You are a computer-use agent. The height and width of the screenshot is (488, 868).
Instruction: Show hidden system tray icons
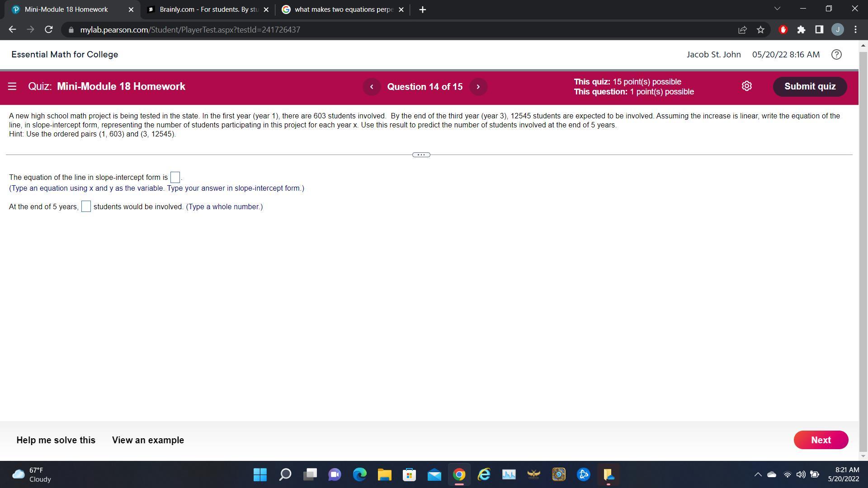[x=758, y=474]
